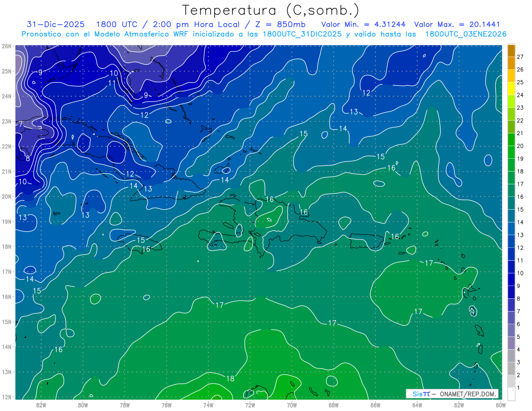Click the '20N' latitude axis label

6,196
